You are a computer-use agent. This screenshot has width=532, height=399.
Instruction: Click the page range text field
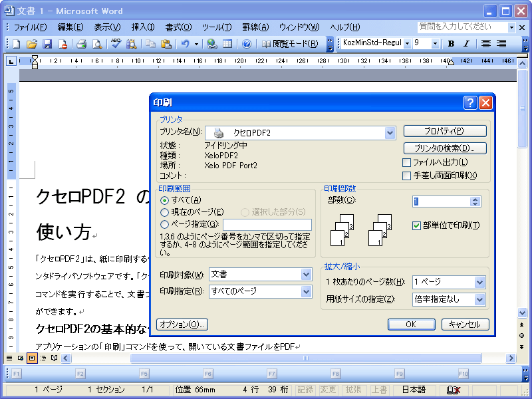pyautogui.click(x=267, y=225)
